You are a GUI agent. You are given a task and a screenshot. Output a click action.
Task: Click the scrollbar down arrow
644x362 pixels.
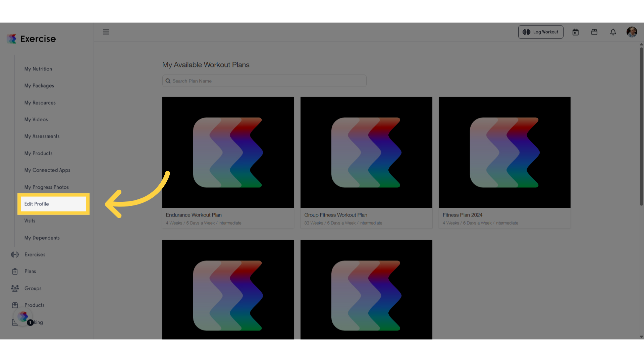641,337
